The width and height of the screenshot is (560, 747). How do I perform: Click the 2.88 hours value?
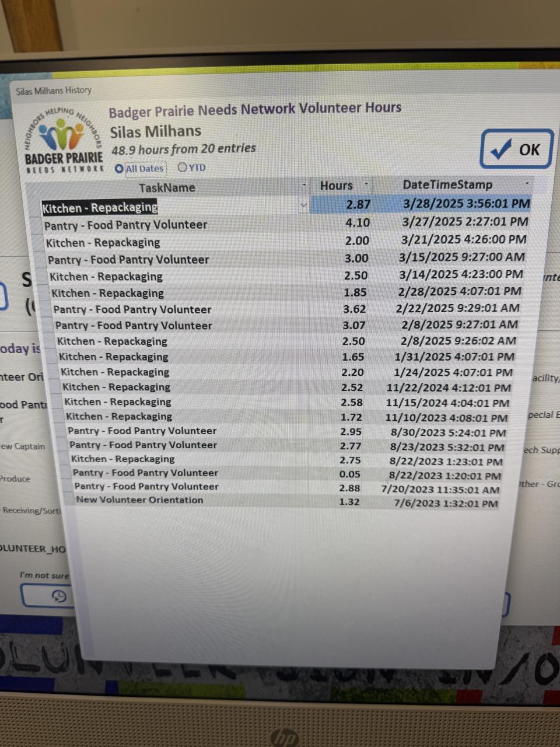pos(349,488)
